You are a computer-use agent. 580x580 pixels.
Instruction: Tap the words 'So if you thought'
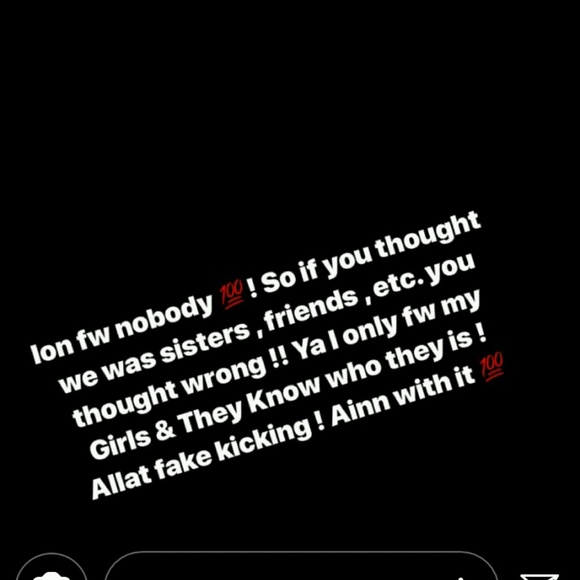372,253
